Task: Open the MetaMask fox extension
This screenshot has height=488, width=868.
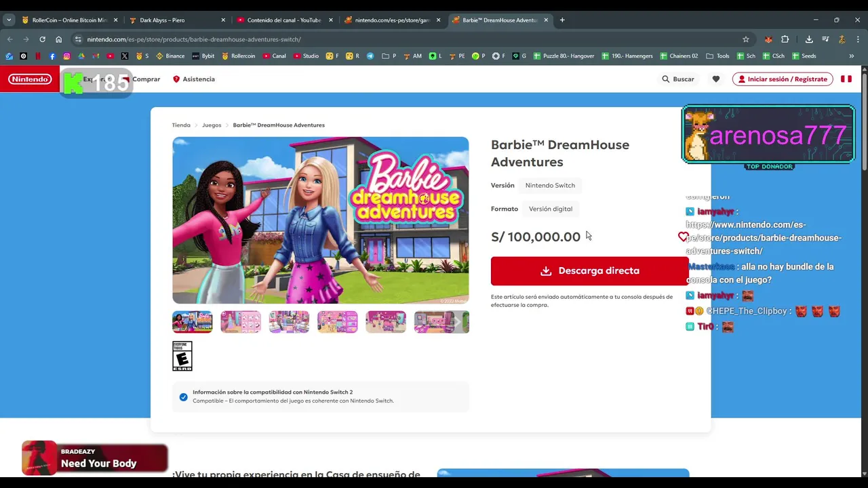Action: (x=768, y=39)
